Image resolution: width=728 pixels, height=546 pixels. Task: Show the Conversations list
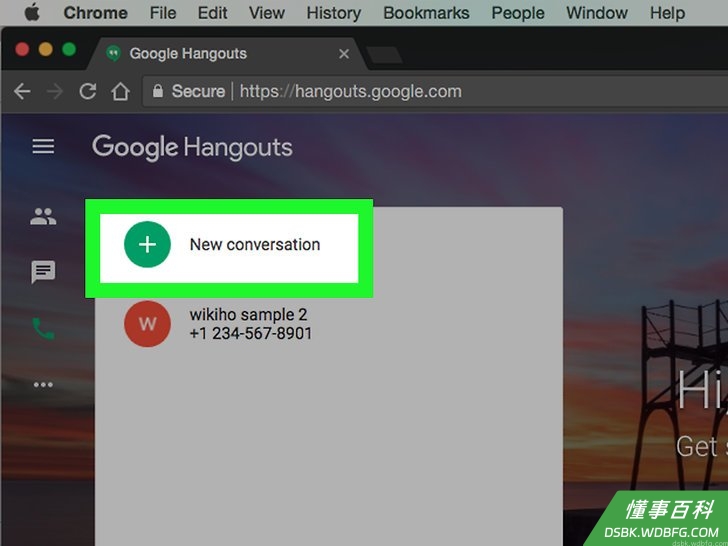43,272
